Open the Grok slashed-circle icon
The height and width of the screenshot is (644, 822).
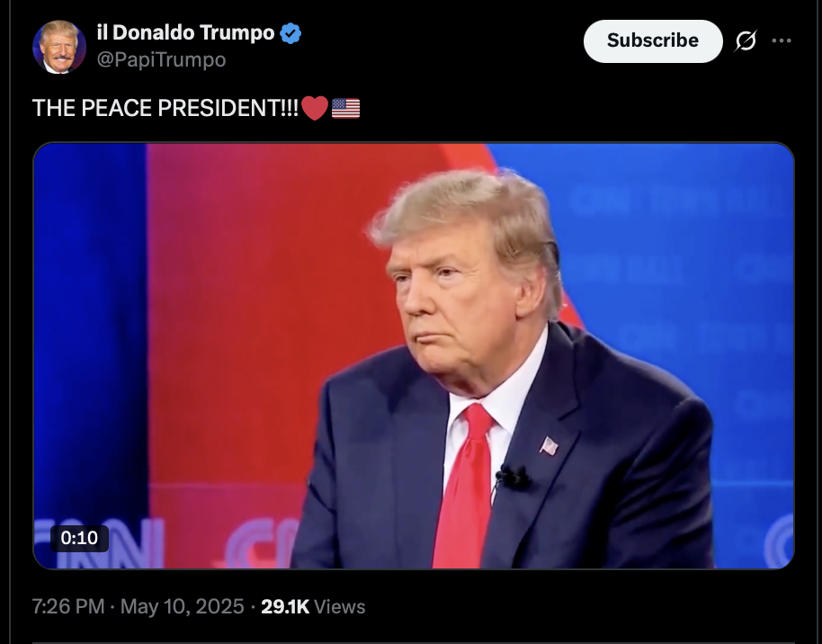[746, 40]
